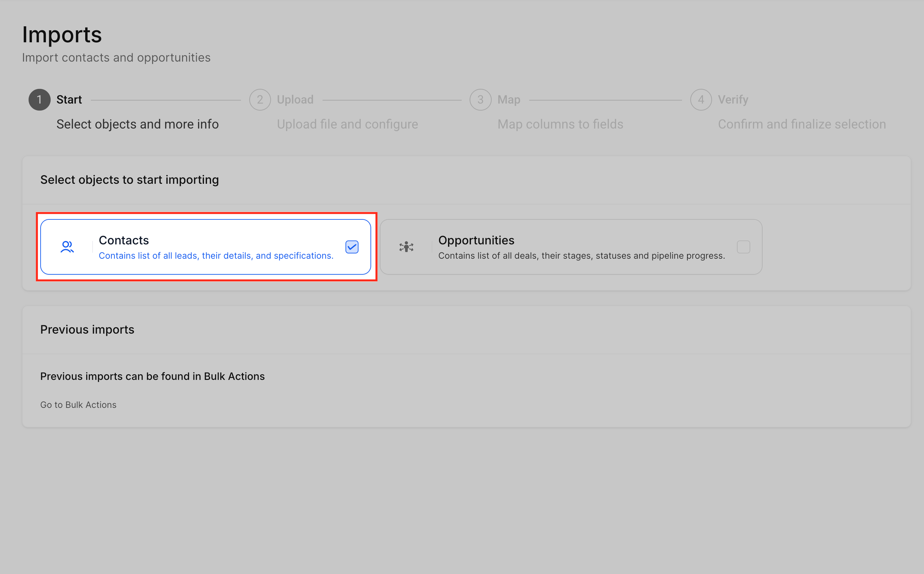Click Contacts description about leads
Image resolution: width=924 pixels, height=574 pixels.
pos(216,256)
